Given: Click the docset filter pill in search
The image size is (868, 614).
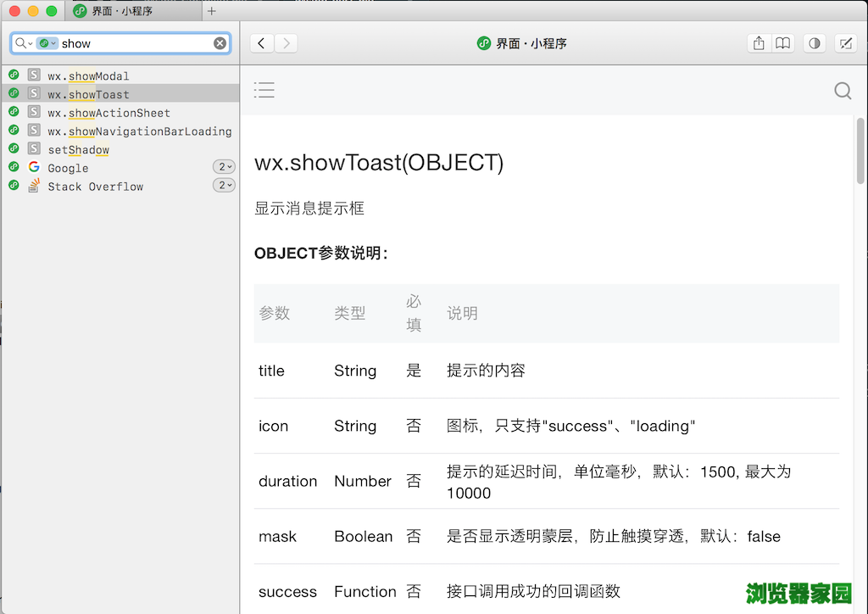Looking at the screenshot, I should (47, 43).
